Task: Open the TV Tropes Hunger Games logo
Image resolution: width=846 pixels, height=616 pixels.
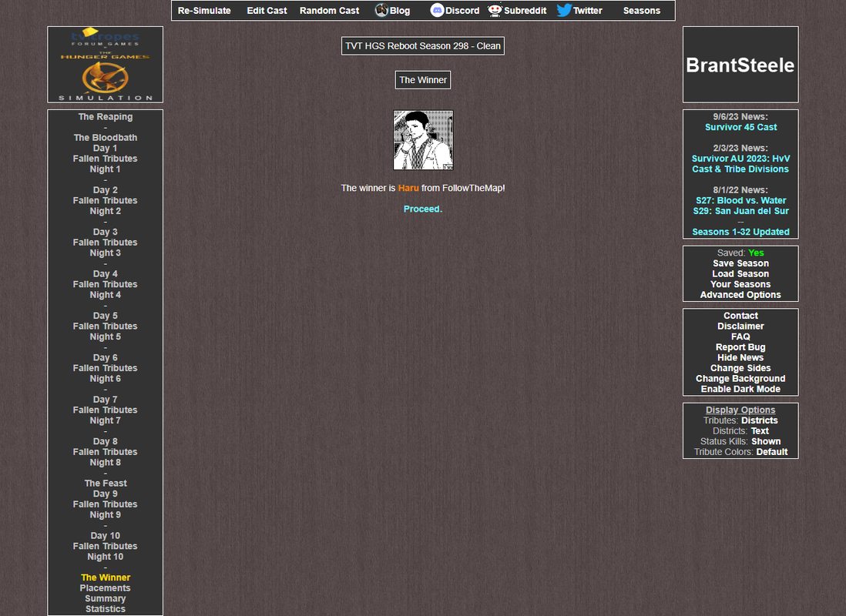Action: (x=106, y=64)
